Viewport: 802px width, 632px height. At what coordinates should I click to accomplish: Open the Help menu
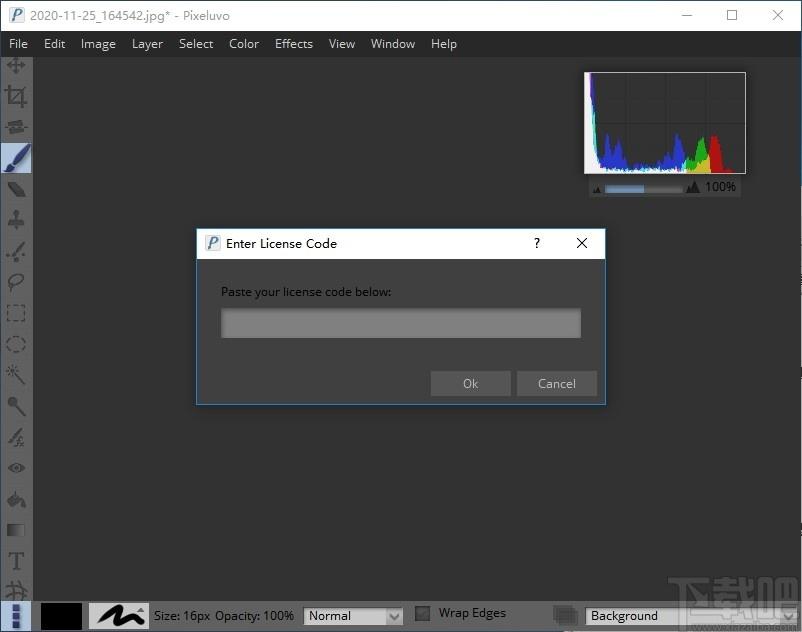coord(443,44)
